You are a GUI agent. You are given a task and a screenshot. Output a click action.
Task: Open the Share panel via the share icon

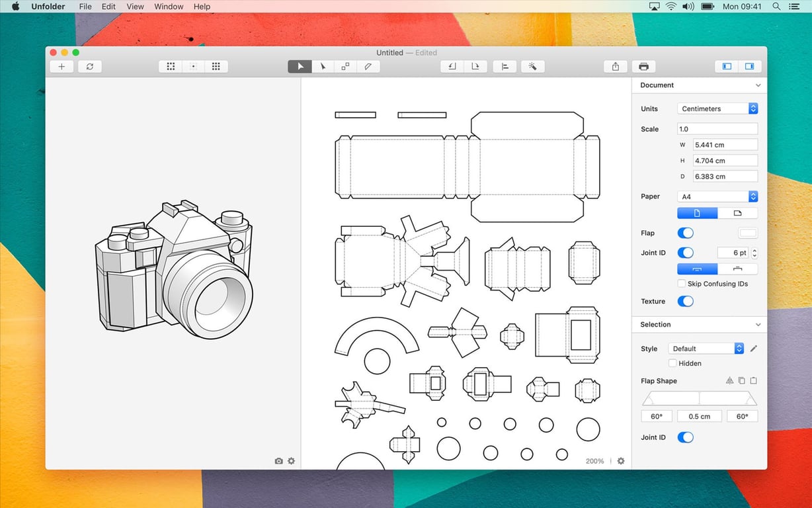[616, 66]
